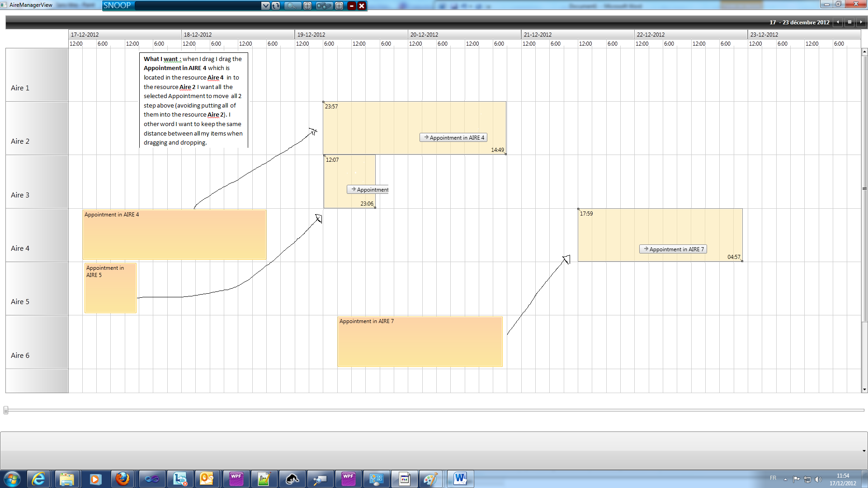Click crosshair target icon beside magnifier
The image size is (868, 488).
(307, 6)
